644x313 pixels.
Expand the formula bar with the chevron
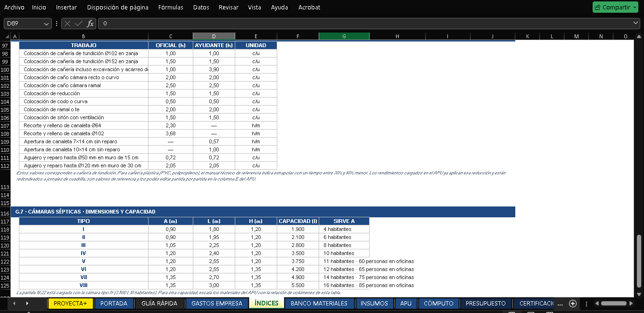(636, 23)
